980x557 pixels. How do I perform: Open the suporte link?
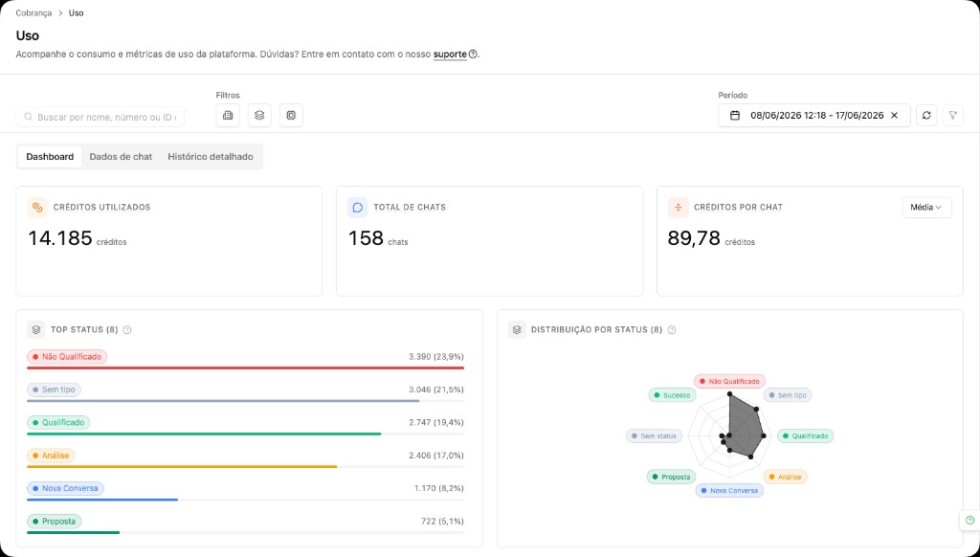click(450, 55)
